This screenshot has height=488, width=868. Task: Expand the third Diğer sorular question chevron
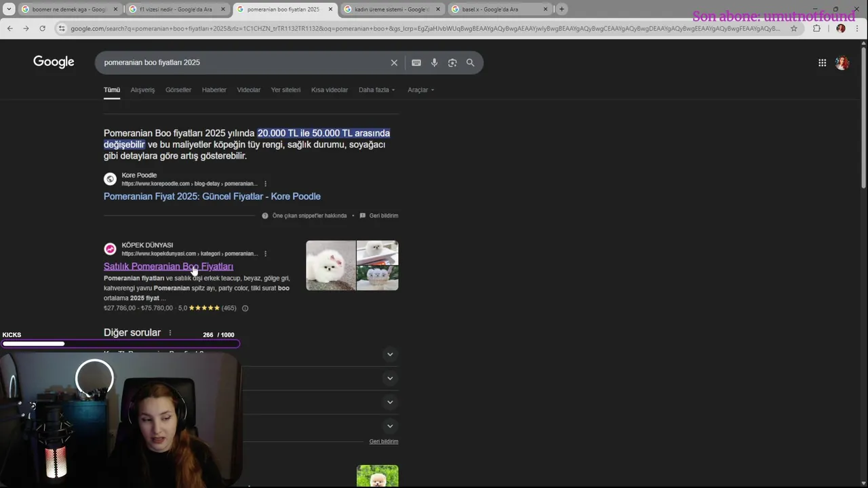pyautogui.click(x=390, y=402)
